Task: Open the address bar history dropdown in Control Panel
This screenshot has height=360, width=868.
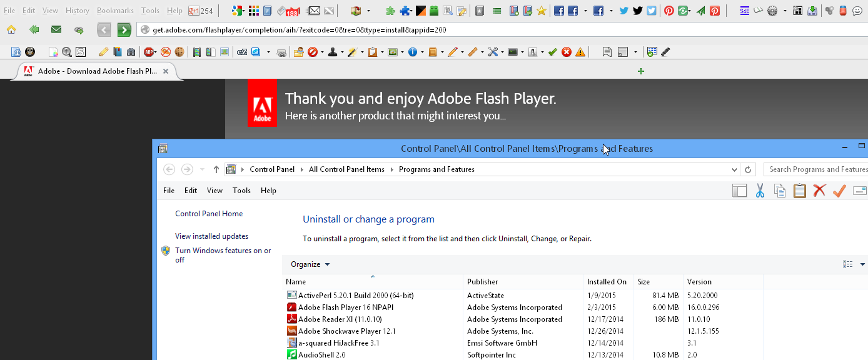Action: tap(734, 169)
